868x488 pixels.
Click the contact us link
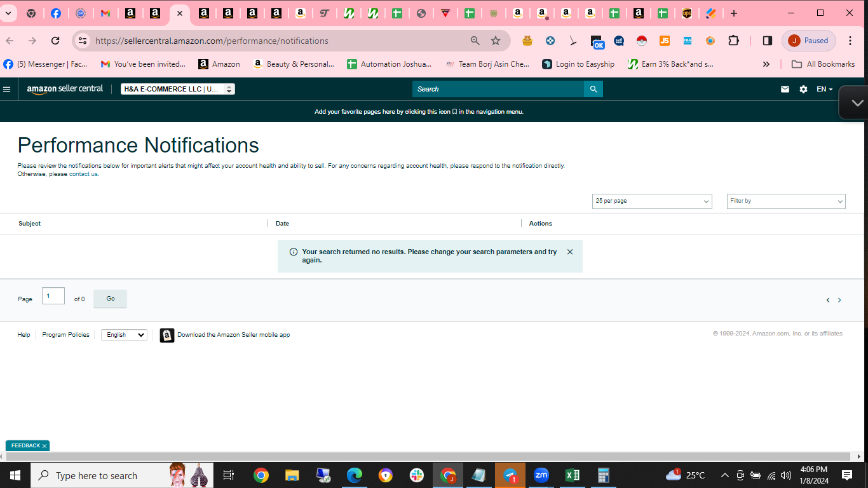[x=83, y=174]
